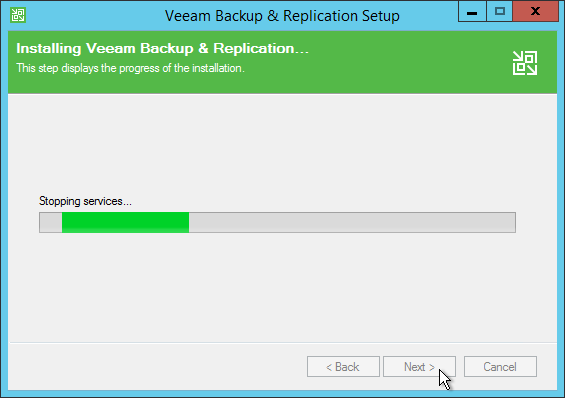Click the green filled part of progress bar
Screen dimensions: 565x398
125,222
